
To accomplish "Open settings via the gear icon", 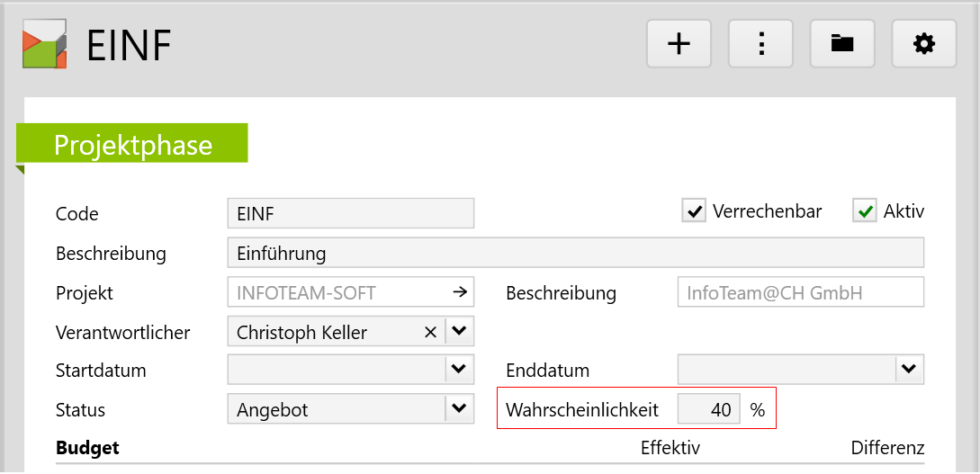I will point(923,43).
